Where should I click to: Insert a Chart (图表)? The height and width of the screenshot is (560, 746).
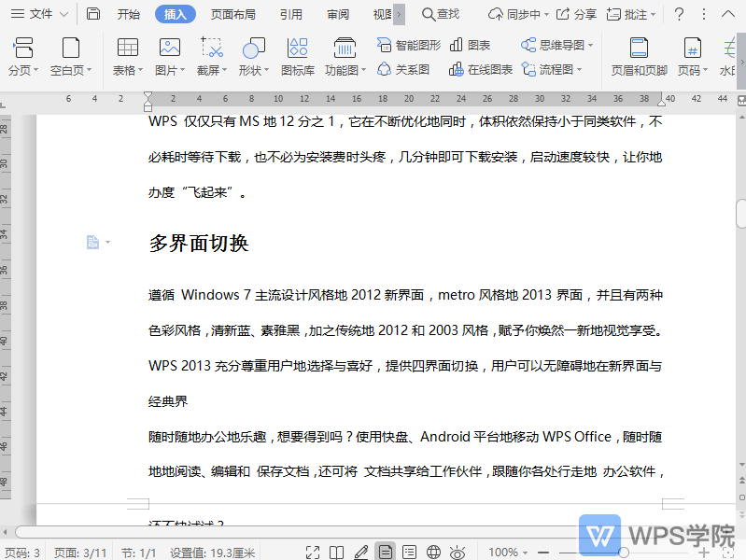[x=470, y=45]
